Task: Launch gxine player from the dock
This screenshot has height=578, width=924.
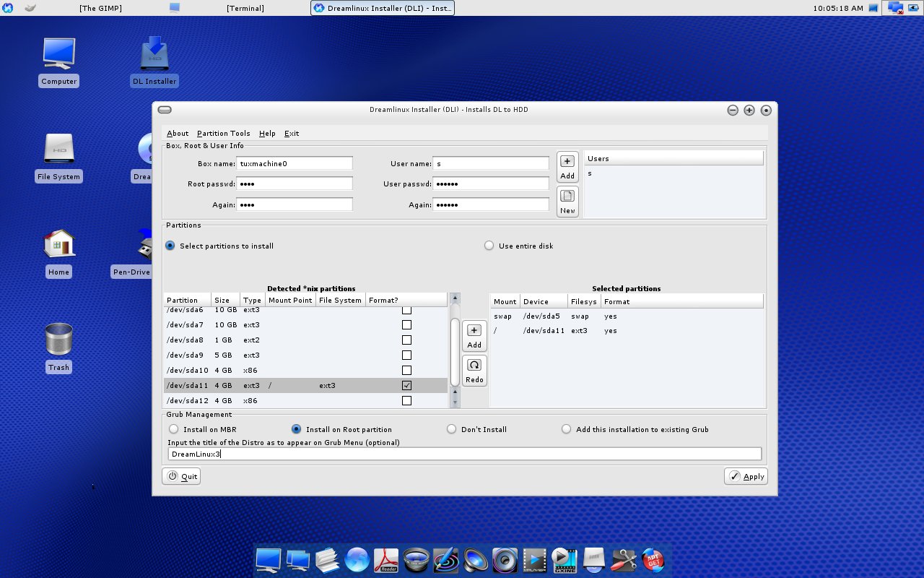Action: (x=565, y=560)
